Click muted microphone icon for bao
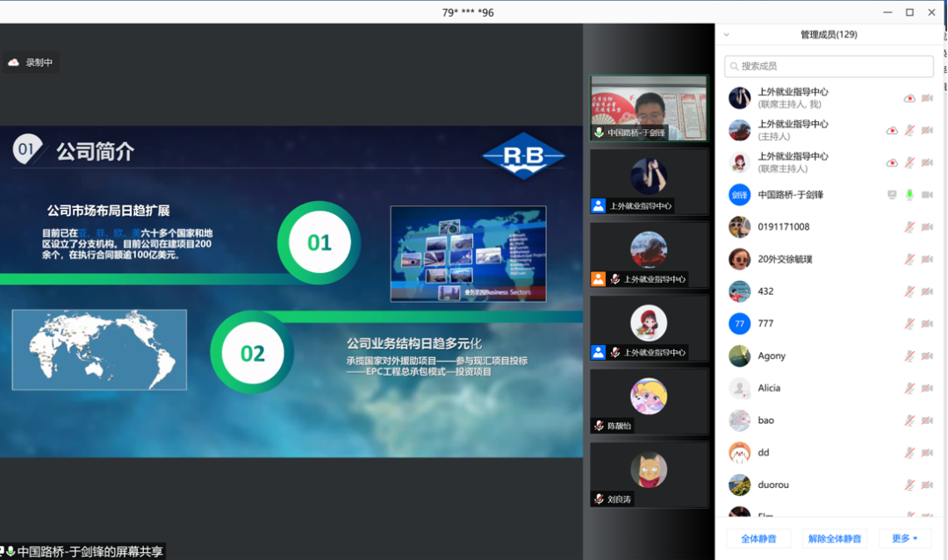Image resolution: width=948 pixels, height=560 pixels. pos(909,421)
